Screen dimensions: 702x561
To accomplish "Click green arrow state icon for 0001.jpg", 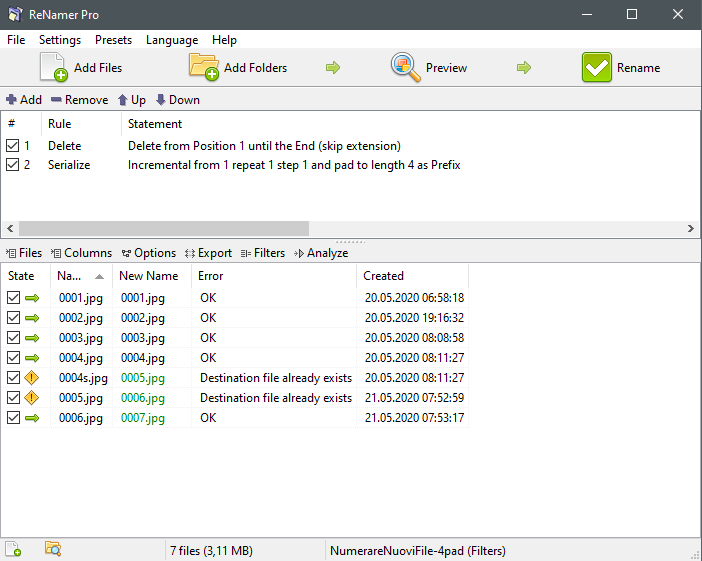I will (32, 298).
